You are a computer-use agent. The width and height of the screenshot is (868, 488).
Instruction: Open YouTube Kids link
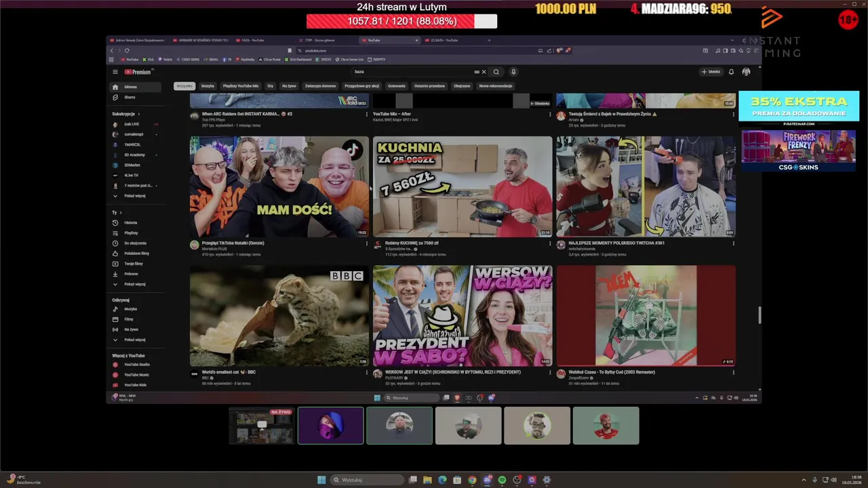click(136, 385)
